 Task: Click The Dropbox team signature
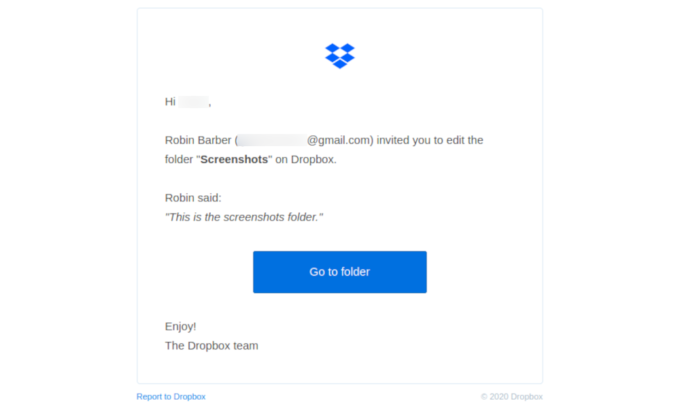[212, 346]
